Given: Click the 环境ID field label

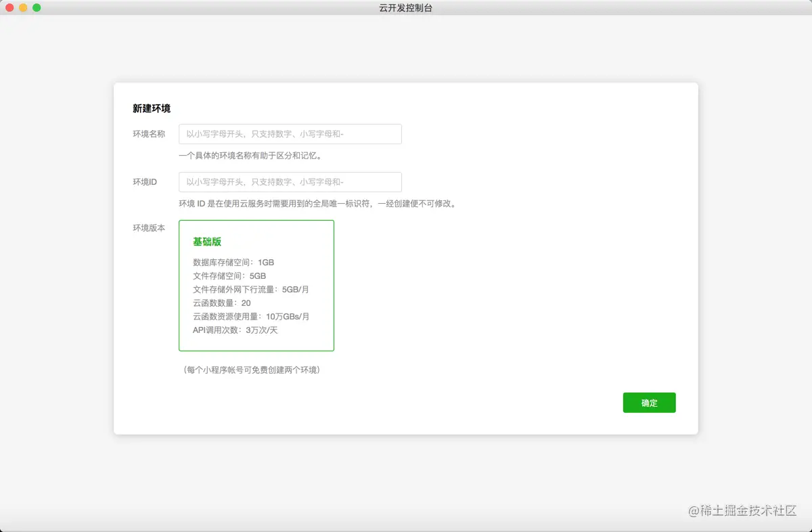Looking at the screenshot, I should coord(145,182).
